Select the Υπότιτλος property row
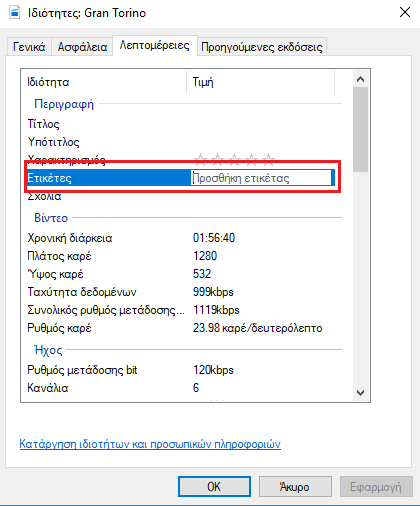Image resolution: width=420 pixels, height=506 pixels. (x=181, y=142)
